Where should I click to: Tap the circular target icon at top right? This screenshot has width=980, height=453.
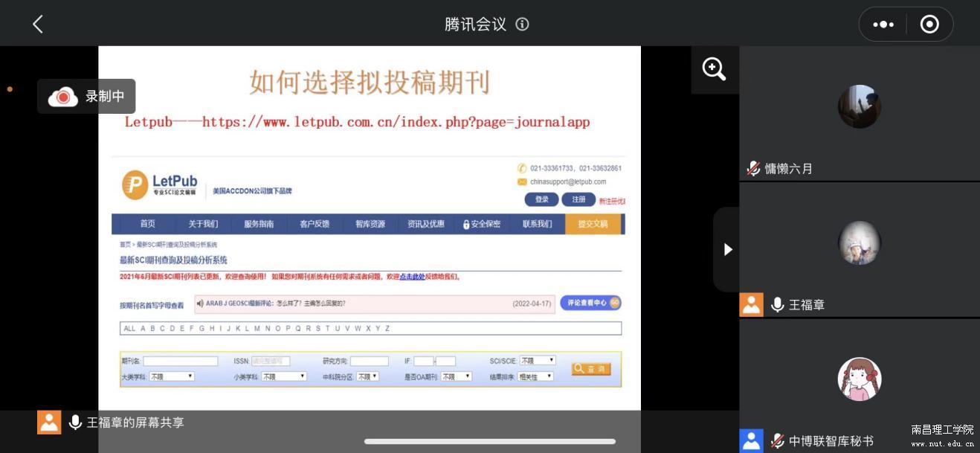tap(929, 24)
